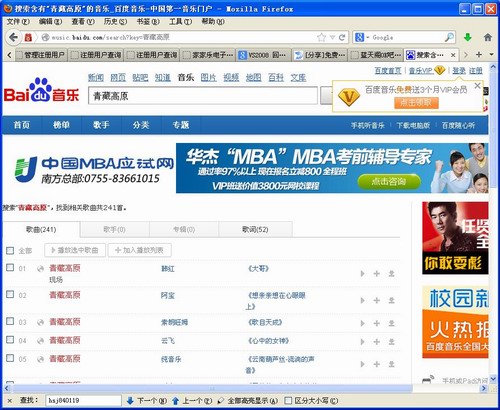Click the horizontal scrollbar thumb
500x410 pixels.
click(212, 388)
